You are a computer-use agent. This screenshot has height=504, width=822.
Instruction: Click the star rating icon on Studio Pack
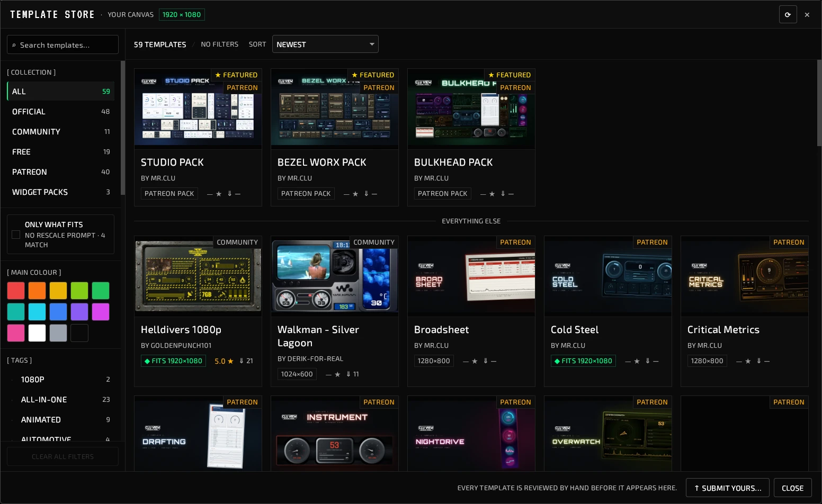219,194
